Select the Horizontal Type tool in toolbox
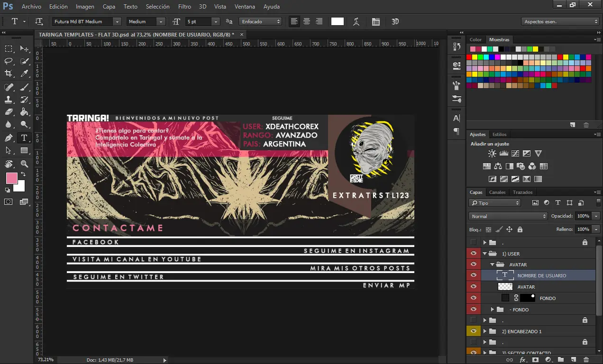 pyautogui.click(x=24, y=138)
